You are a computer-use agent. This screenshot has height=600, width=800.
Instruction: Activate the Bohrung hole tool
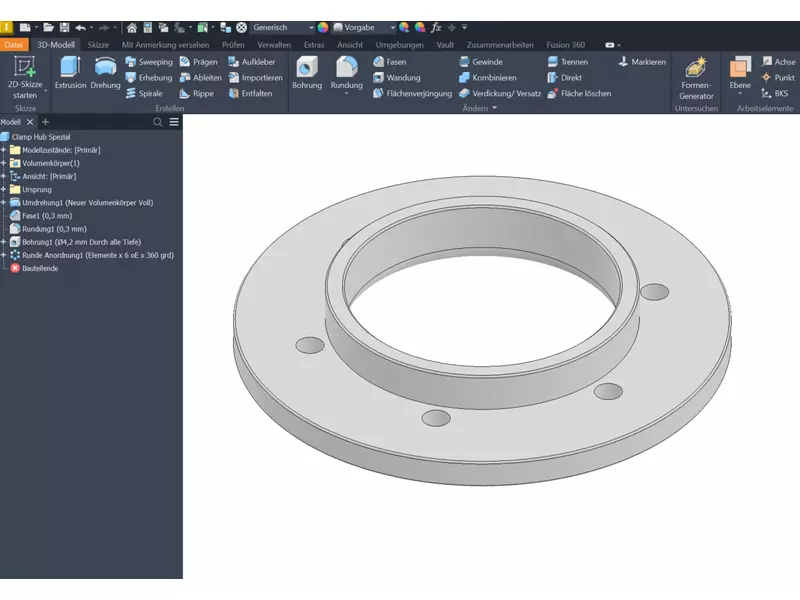point(306,73)
